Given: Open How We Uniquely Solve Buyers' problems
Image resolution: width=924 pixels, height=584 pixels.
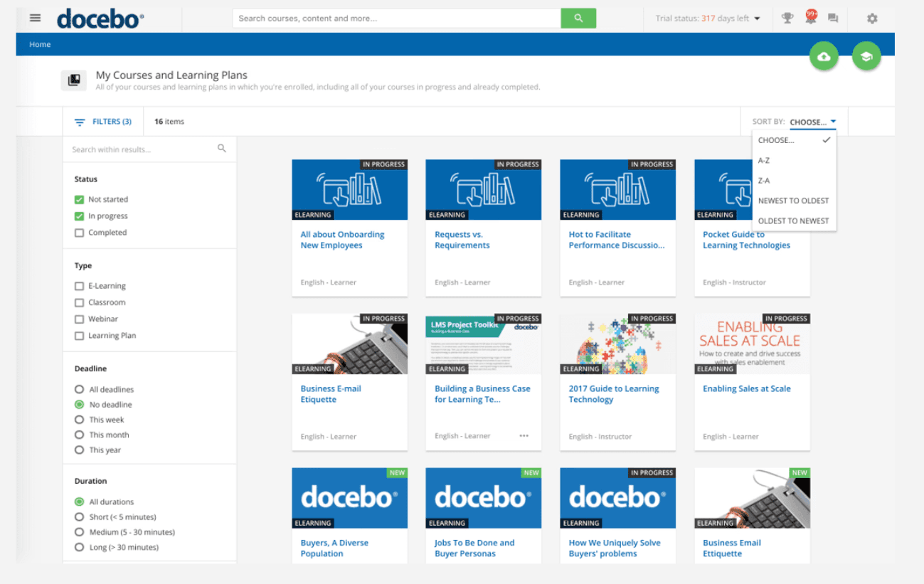Looking at the screenshot, I should coord(615,548).
